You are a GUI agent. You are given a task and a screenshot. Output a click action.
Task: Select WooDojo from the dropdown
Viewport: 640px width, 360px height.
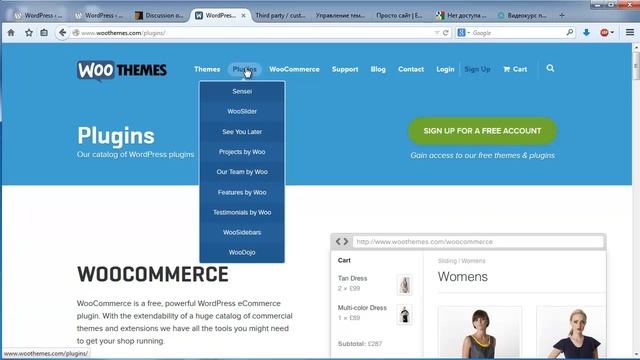pos(242,252)
